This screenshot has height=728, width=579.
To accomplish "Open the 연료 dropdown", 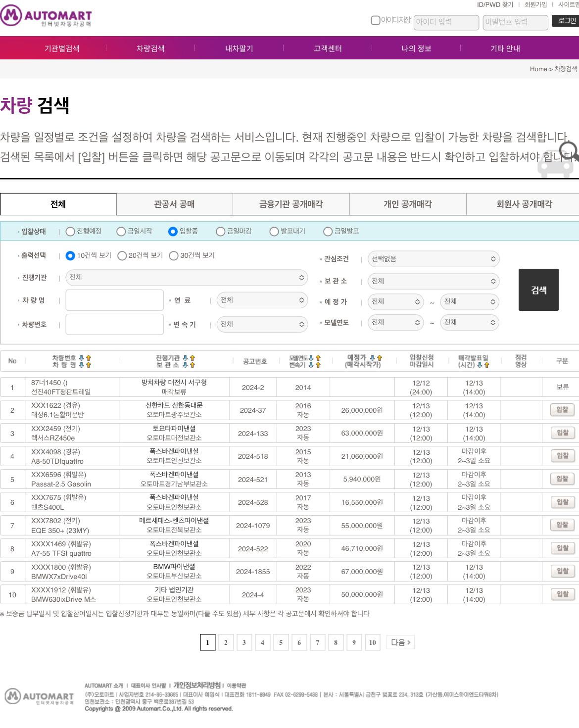I will (262, 300).
